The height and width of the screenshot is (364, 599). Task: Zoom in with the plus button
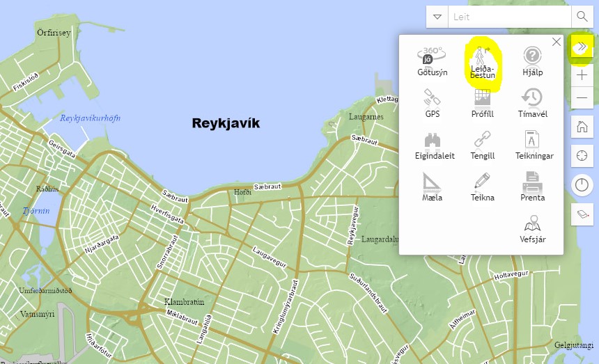point(582,74)
